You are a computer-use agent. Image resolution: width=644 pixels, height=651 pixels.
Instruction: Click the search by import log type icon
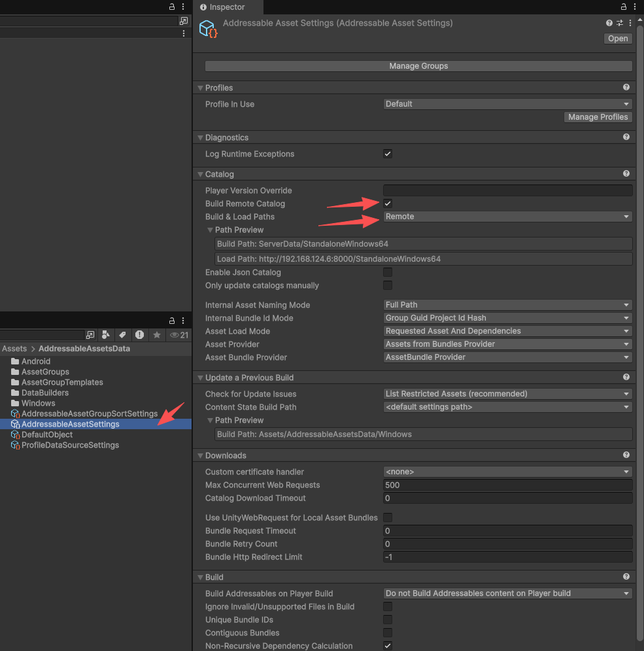139,334
